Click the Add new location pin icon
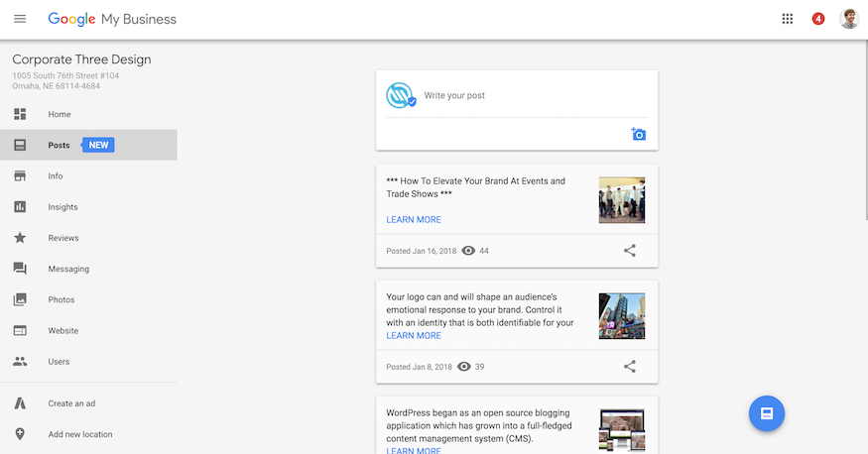Viewport: 868px width, 454px height. pyautogui.click(x=20, y=434)
